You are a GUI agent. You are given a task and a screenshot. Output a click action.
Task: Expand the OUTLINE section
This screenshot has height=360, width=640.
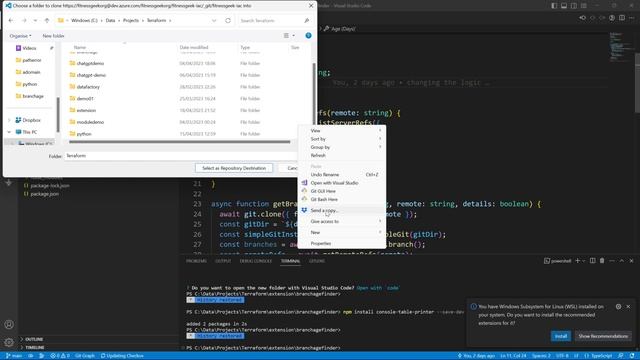coord(34,340)
